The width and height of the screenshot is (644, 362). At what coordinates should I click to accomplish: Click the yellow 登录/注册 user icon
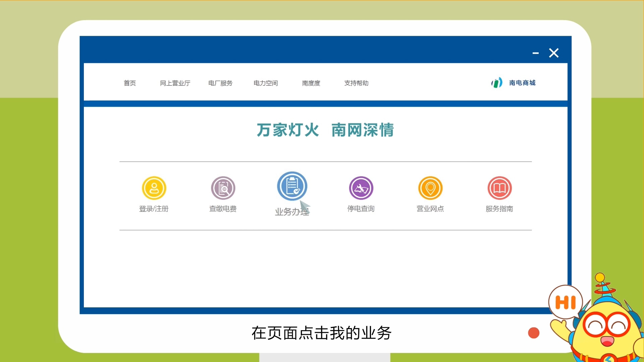(x=154, y=188)
